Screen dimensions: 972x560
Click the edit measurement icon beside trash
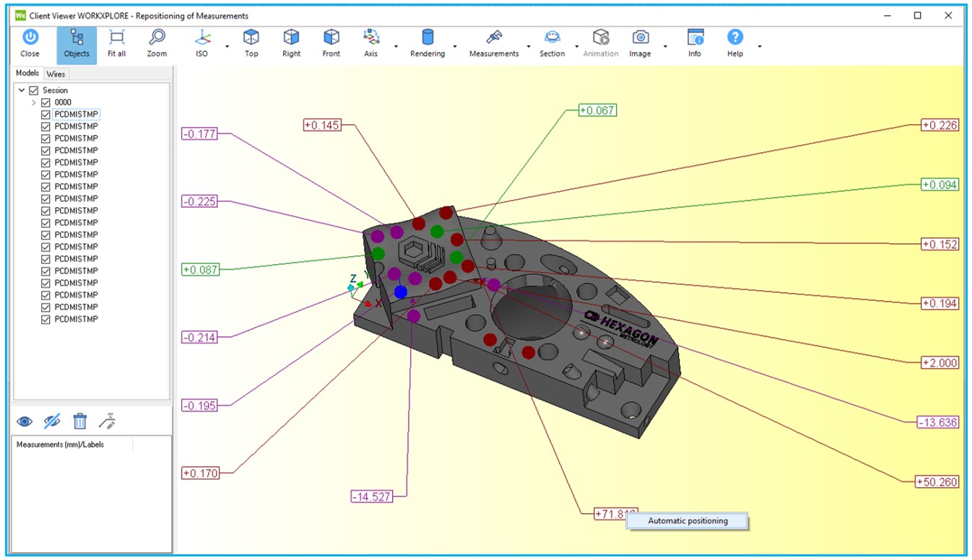[108, 421]
